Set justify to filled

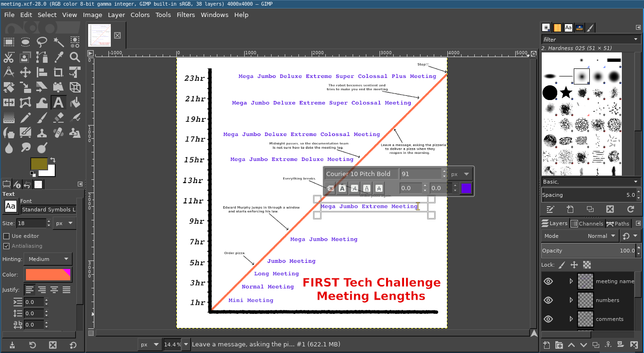[66, 290]
